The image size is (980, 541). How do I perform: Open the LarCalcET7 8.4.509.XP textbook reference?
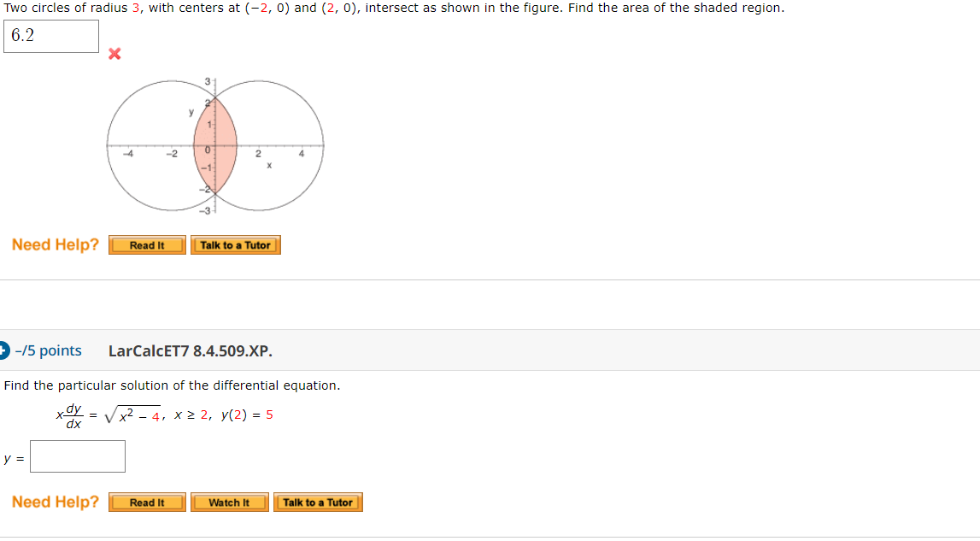190,350
